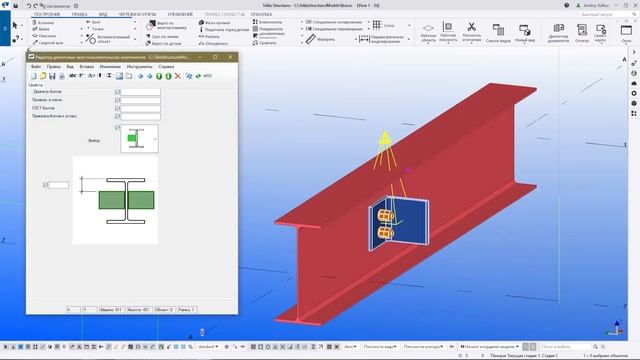Insert a label with the 'abc' toolbar icon
The width and height of the screenshot is (640, 360).
(x=73, y=76)
